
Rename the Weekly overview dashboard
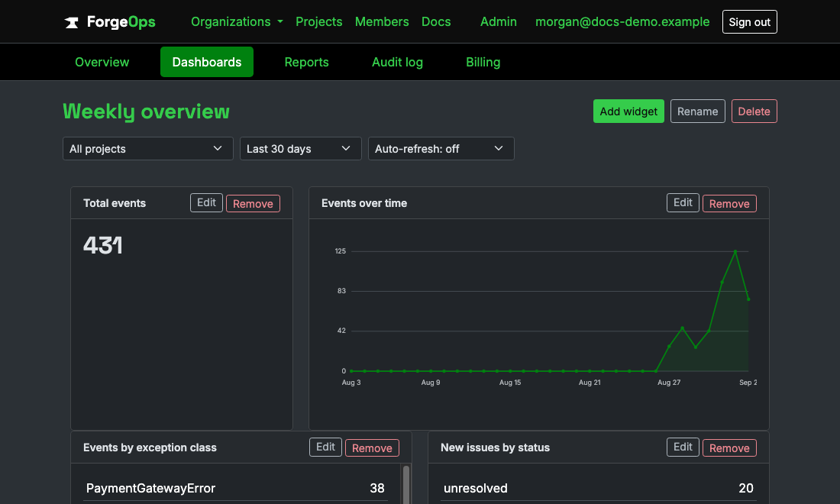(697, 111)
